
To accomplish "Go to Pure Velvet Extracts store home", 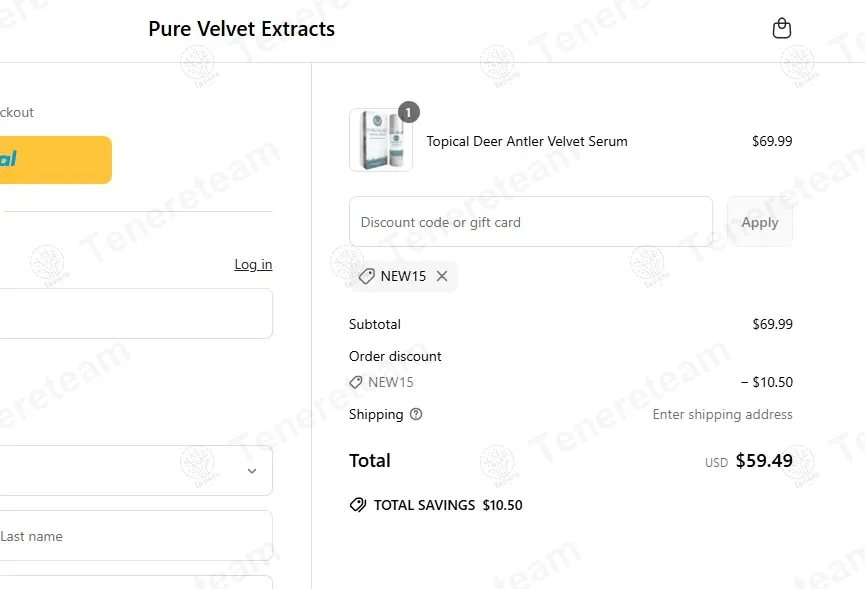I will [x=241, y=29].
